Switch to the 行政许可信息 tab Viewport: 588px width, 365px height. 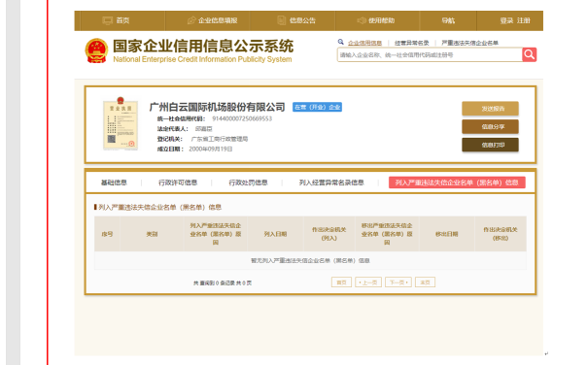178,182
